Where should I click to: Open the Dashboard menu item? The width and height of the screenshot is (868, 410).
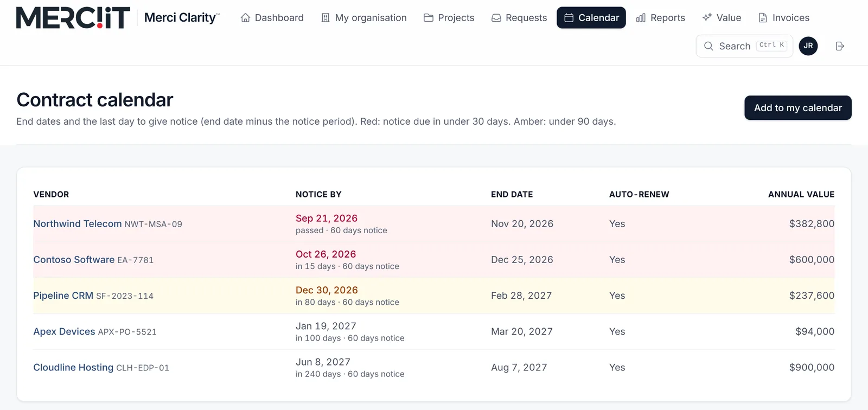tap(272, 18)
